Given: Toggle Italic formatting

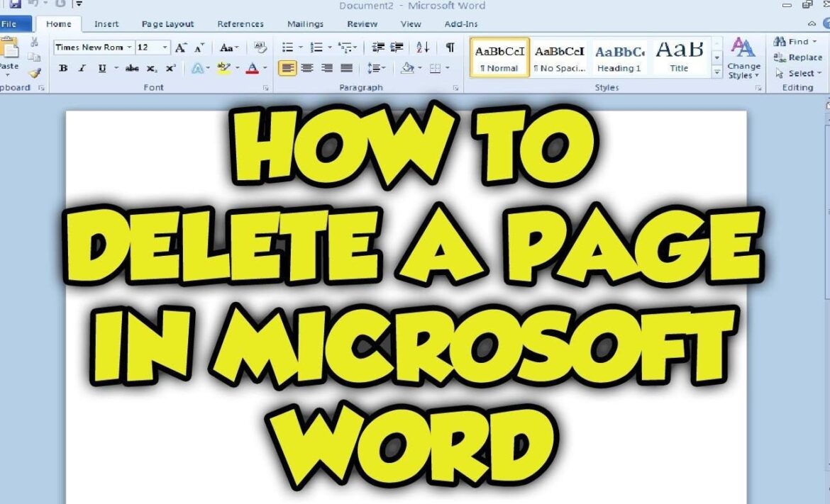Looking at the screenshot, I should (x=82, y=69).
